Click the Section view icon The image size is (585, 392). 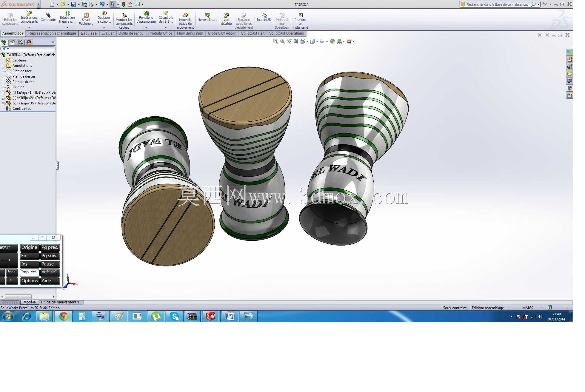click(296, 41)
